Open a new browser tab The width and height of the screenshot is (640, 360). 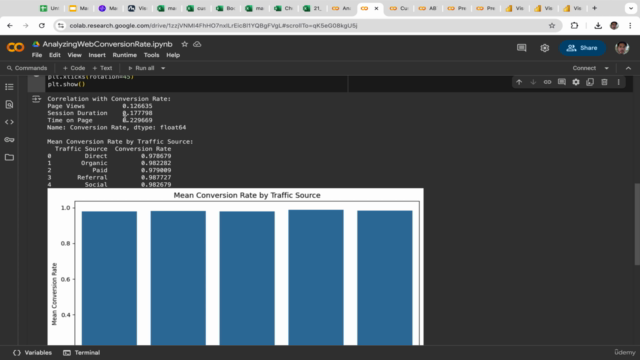[x=594, y=8]
